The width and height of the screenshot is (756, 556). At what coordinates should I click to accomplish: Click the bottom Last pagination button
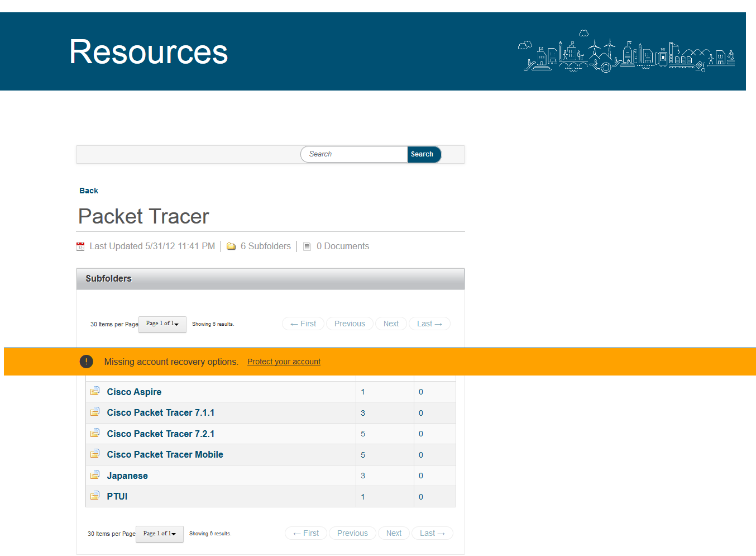[432, 533]
